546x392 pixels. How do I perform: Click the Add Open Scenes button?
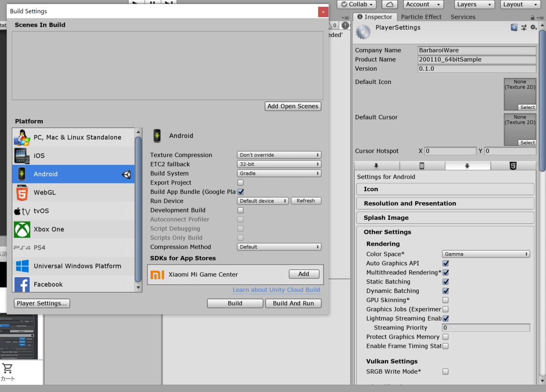293,106
